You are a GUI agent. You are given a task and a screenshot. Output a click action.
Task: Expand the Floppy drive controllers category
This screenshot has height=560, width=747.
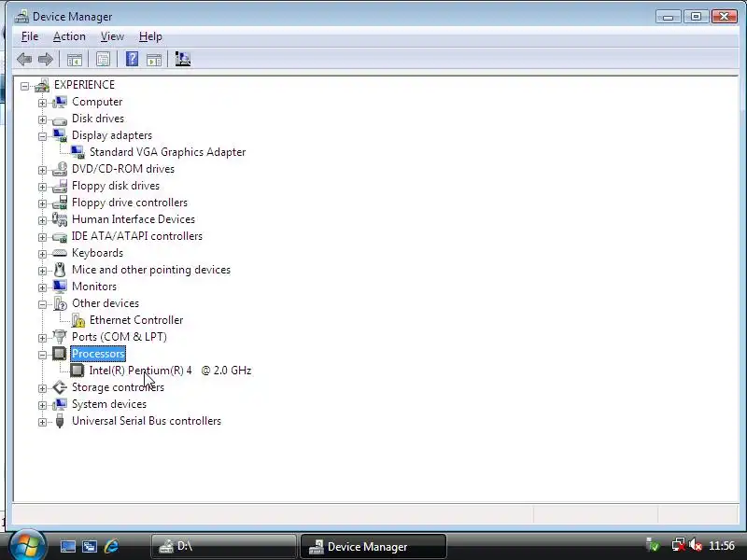[42, 203]
